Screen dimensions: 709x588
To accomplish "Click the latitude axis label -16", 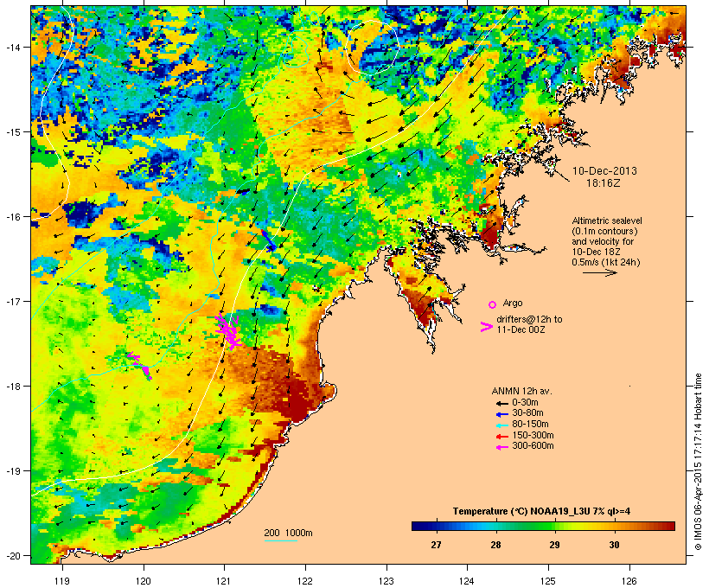I will click(12, 217).
